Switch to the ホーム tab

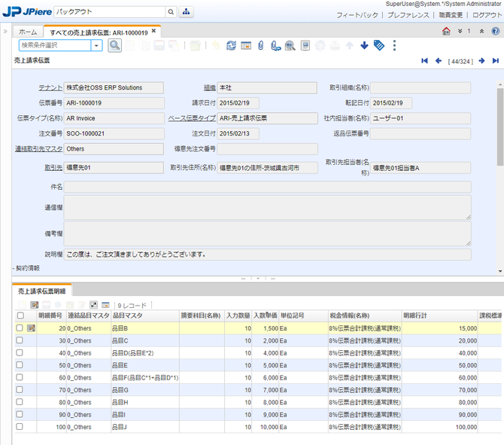[x=28, y=32]
